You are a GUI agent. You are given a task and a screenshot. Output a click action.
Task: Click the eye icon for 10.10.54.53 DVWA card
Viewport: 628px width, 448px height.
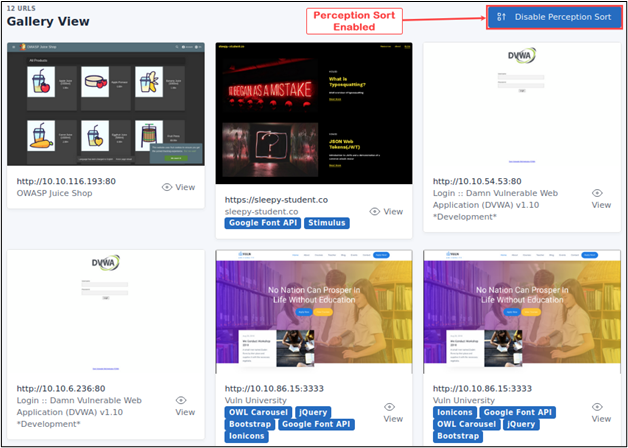click(598, 193)
